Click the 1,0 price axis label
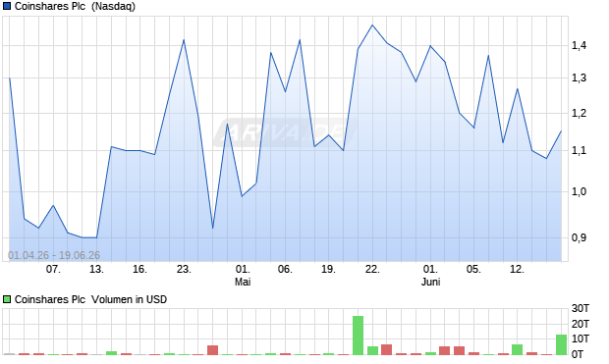Screen dimensions: 609x364 click(579, 191)
